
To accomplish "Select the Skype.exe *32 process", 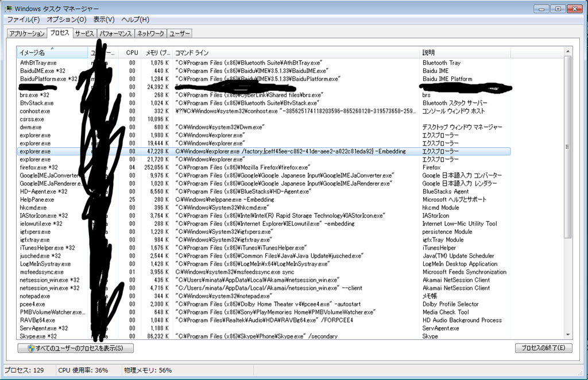I will (264, 336).
